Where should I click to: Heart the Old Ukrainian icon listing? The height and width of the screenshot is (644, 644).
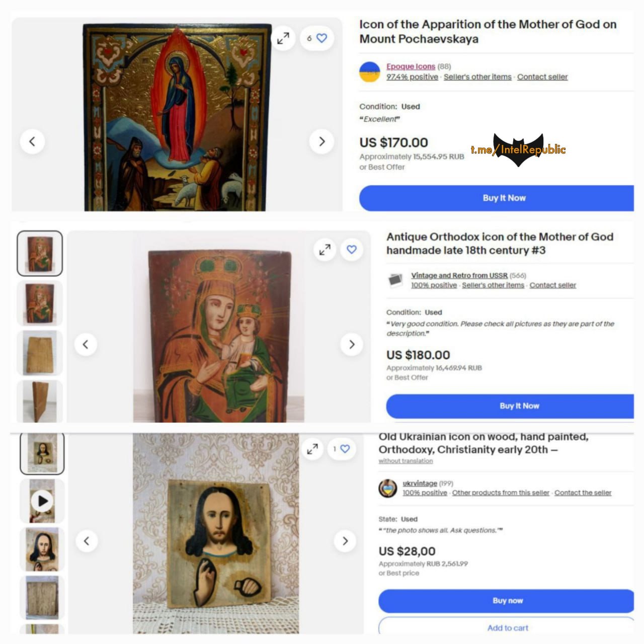341,449
